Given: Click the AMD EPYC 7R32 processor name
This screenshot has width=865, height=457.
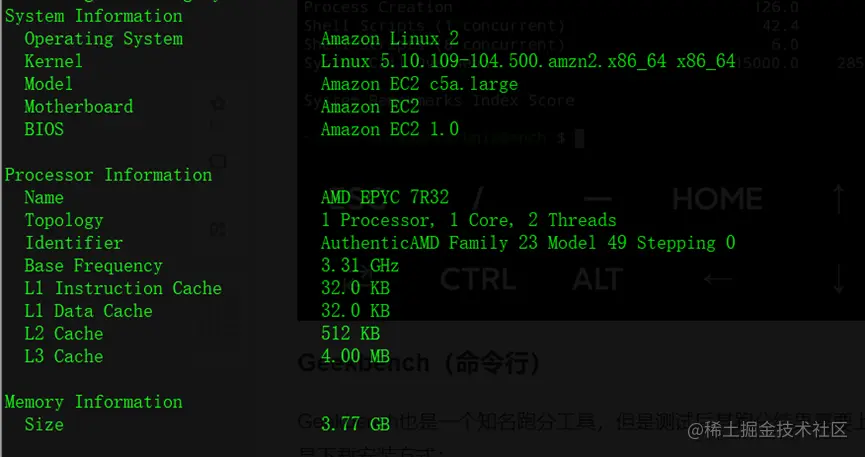Looking at the screenshot, I should point(385,198).
